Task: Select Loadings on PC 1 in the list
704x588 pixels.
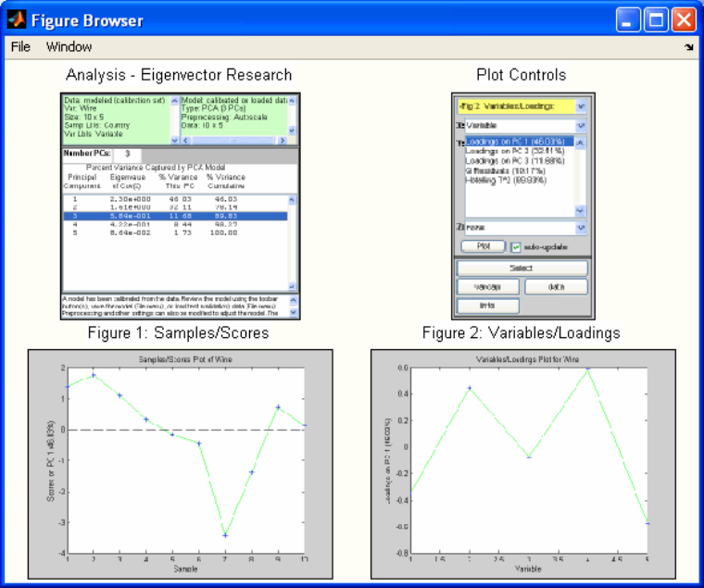Action: coord(519,142)
